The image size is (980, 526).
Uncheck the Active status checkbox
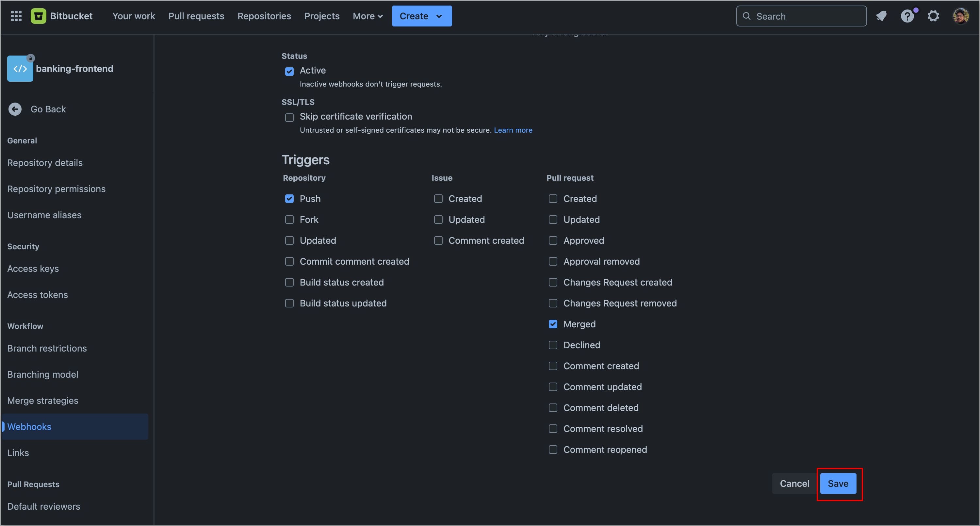point(289,72)
